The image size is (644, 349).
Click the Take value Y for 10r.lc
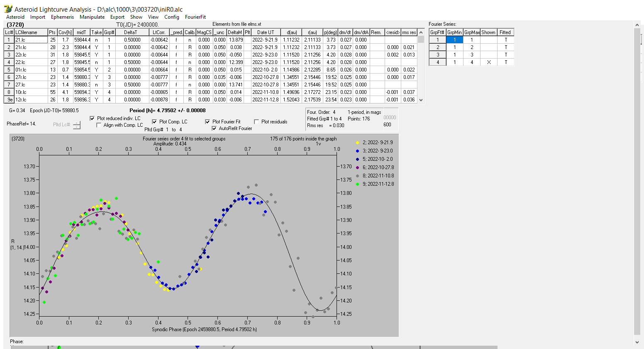point(96,92)
